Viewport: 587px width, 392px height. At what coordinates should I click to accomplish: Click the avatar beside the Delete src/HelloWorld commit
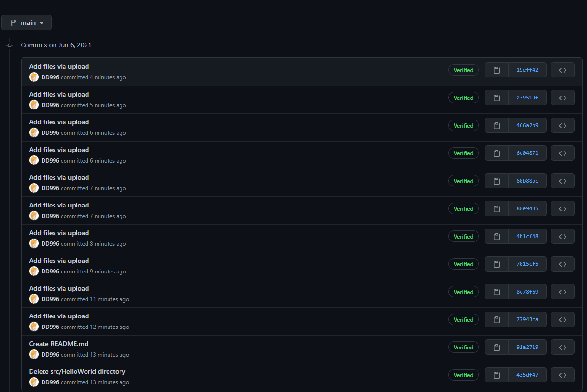click(34, 382)
